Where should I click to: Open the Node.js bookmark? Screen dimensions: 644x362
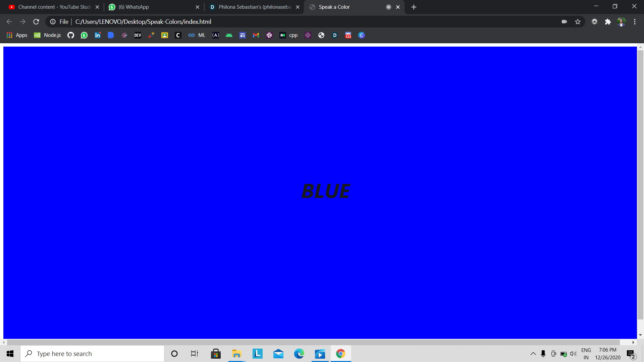coord(48,35)
